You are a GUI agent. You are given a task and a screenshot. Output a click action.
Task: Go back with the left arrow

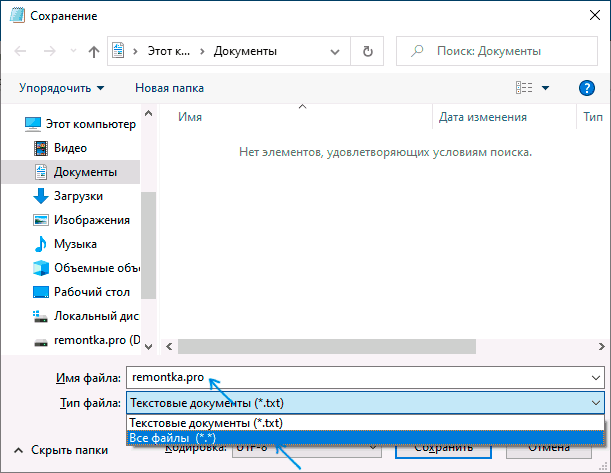tap(20, 51)
